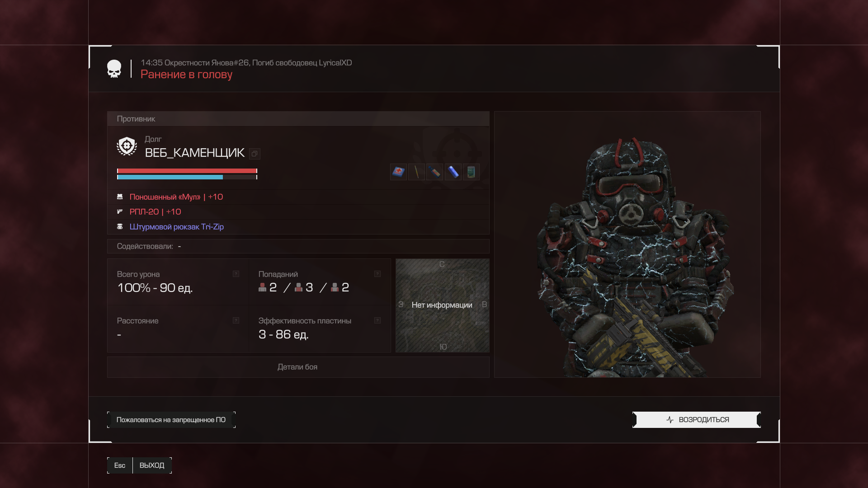Copy the nickname ВЕБ_КАМЕНЩИК with copy icon

(x=255, y=154)
